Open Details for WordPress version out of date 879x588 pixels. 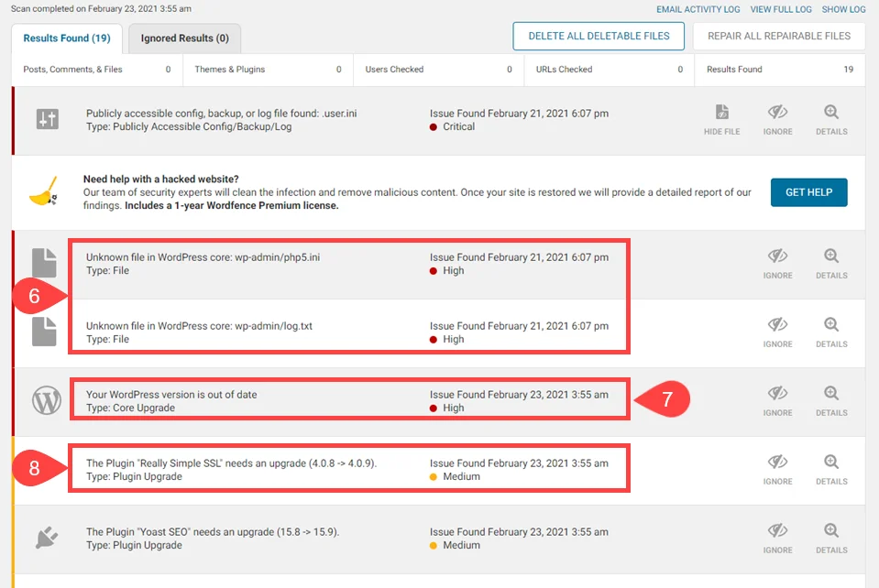click(x=830, y=400)
